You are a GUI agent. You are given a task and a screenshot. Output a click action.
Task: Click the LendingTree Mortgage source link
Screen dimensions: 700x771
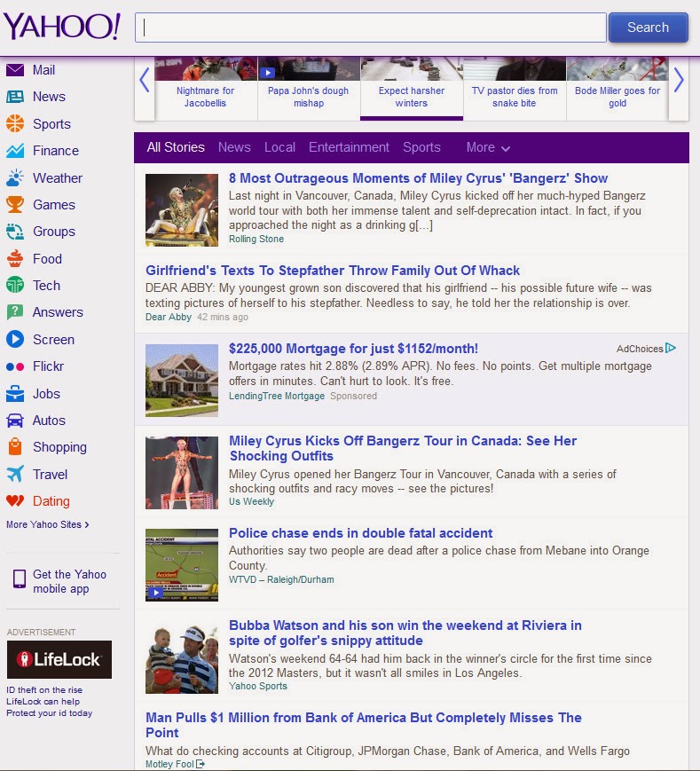[x=276, y=396]
